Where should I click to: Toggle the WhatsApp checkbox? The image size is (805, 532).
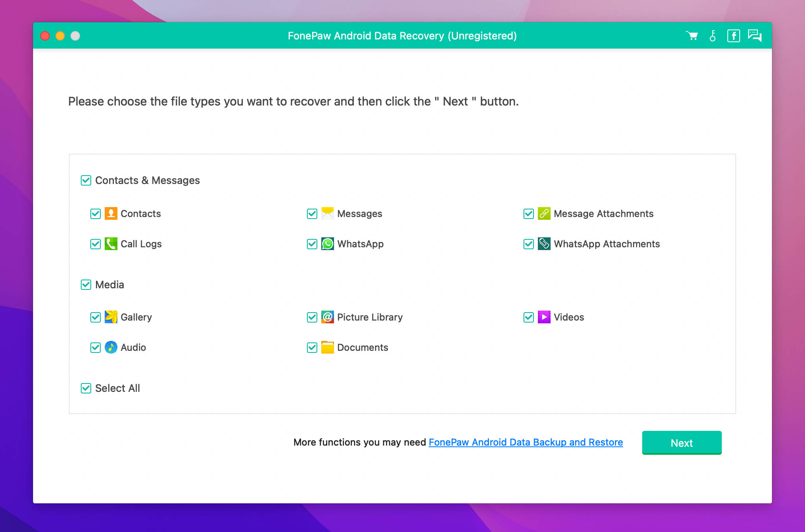[x=312, y=244]
